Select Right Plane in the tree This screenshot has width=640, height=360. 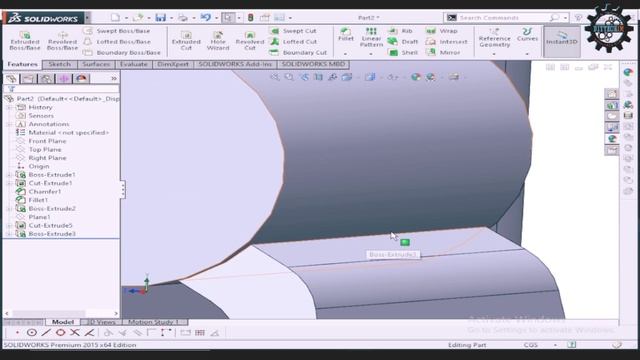point(47,158)
